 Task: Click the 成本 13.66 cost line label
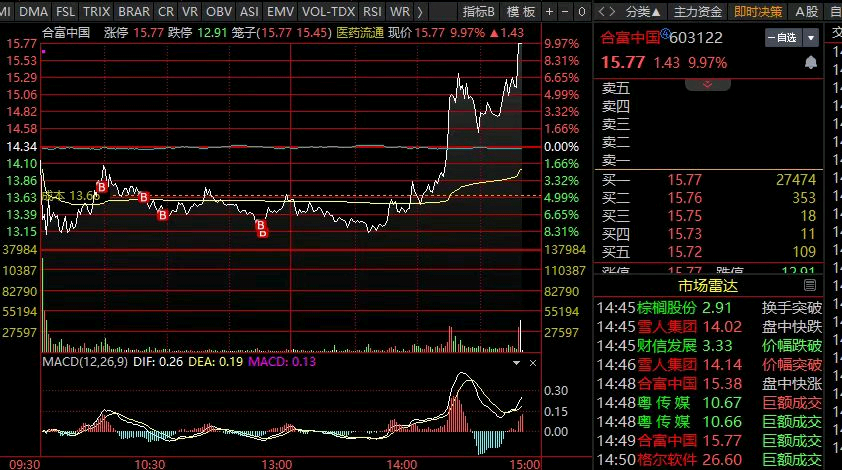click(x=71, y=196)
